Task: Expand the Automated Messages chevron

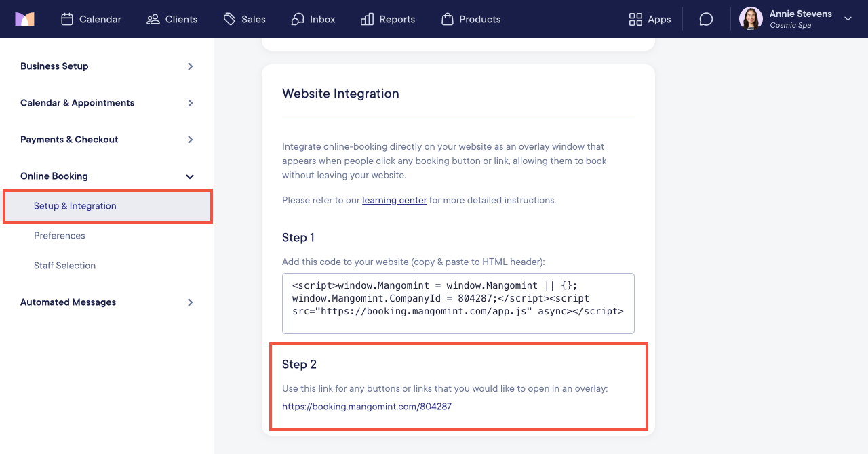Action: [191, 302]
